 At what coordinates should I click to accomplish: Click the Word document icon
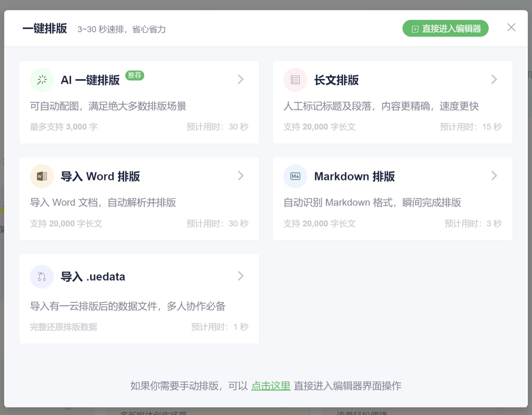click(42, 176)
